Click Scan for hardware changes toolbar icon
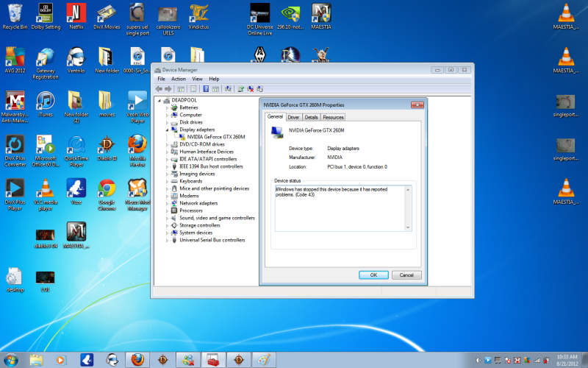This screenshot has height=368, width=588. tap(228, 89)
